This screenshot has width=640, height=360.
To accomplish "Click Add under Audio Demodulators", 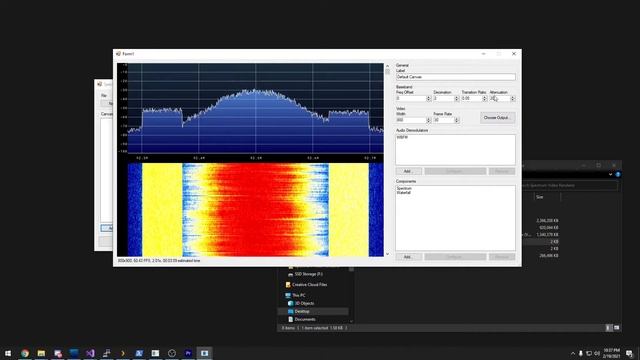I will [x=409, y=171].
